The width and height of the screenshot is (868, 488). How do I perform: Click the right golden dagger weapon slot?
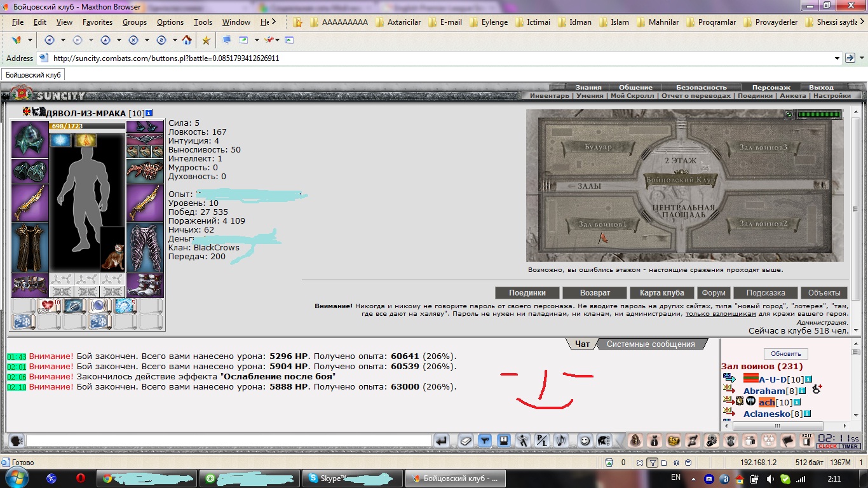[145, 203]
